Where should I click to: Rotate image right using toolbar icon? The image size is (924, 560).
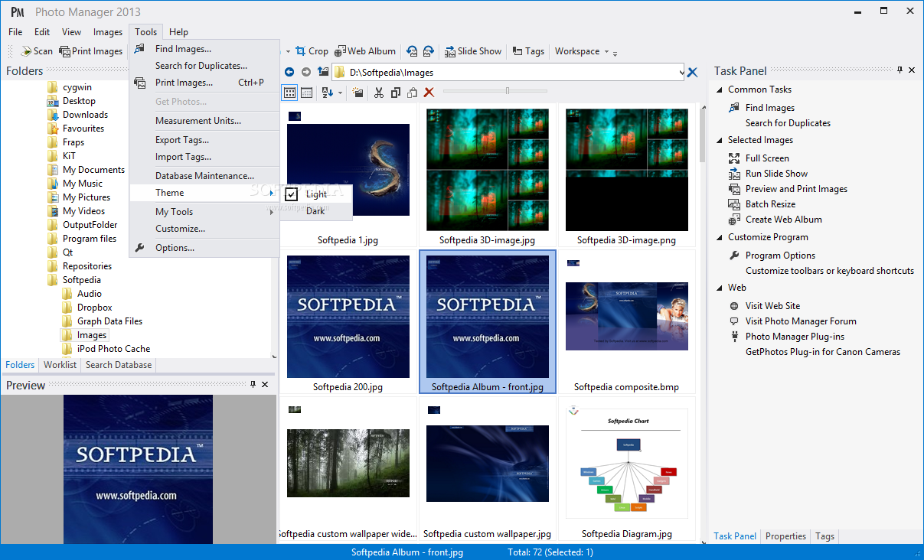tap(428, 51)
